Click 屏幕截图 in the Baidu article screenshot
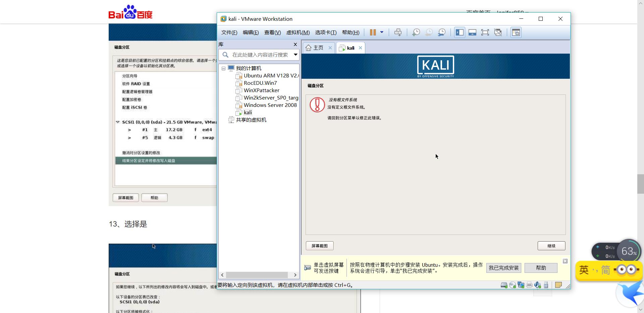Viewport: 644px width, 313px height. (126, 198)
